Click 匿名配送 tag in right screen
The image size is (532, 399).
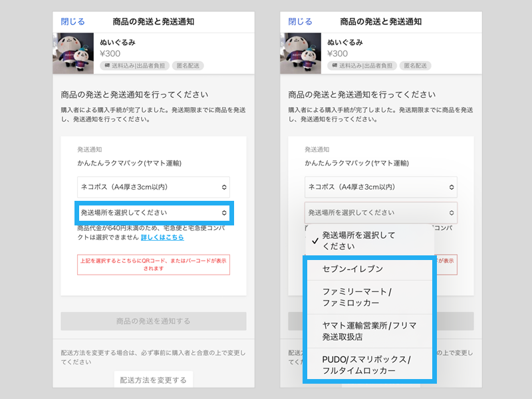click(x=415, y=65)
